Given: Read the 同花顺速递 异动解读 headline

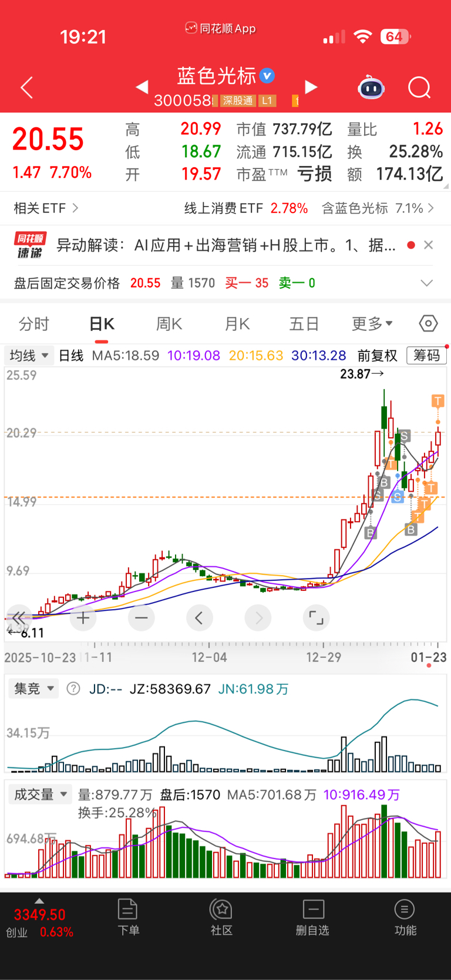Looking at the screenshot, I should click(226, 245).
